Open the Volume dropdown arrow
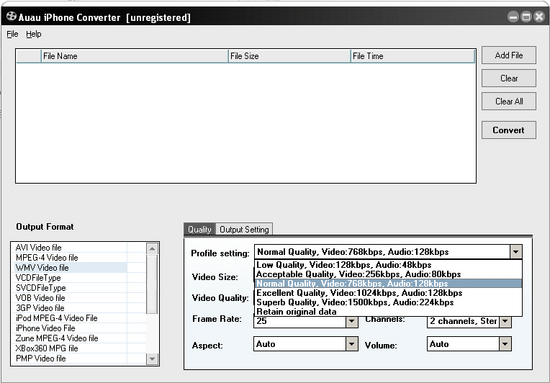This screenshot has height=383, width=550. (505, 344)
